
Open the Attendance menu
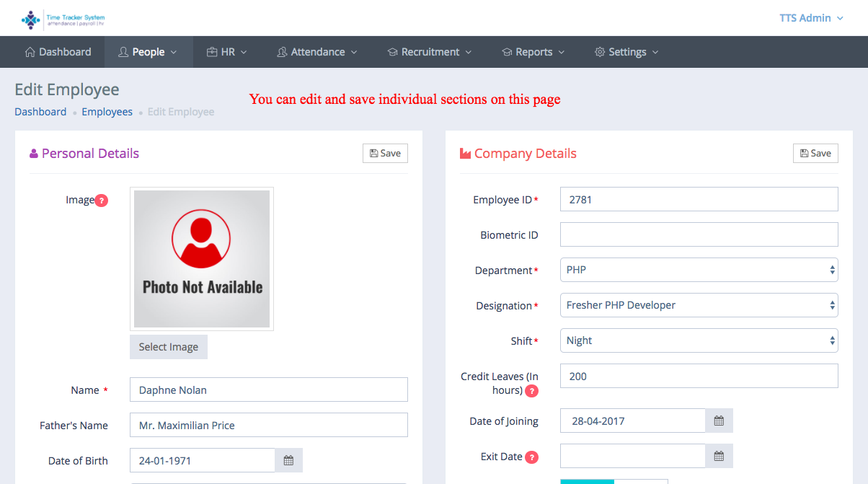click(x=317, y=52)
